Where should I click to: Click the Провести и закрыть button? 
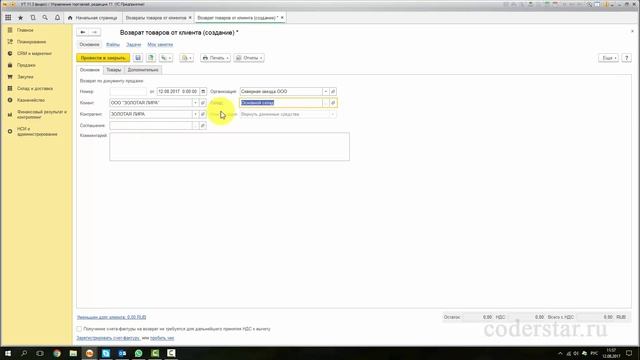point(103,58)
